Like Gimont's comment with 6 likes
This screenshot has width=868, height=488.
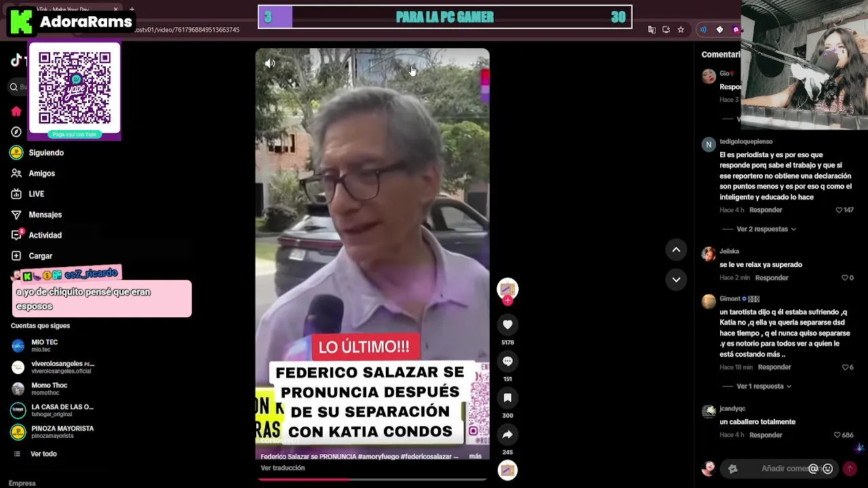(x=845, y=367)
